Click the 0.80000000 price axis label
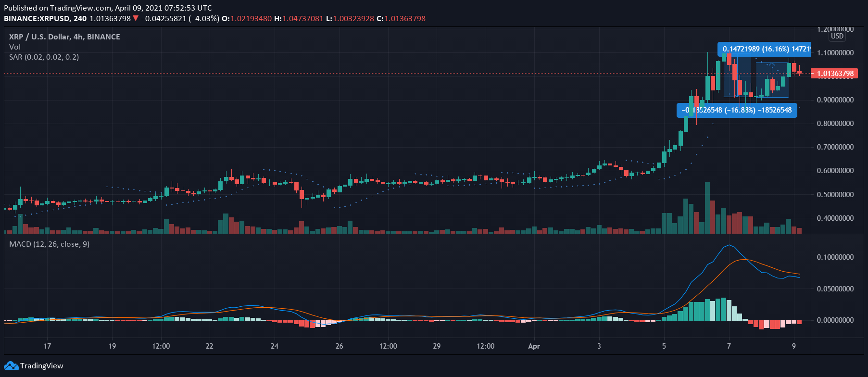 [835, 124]
